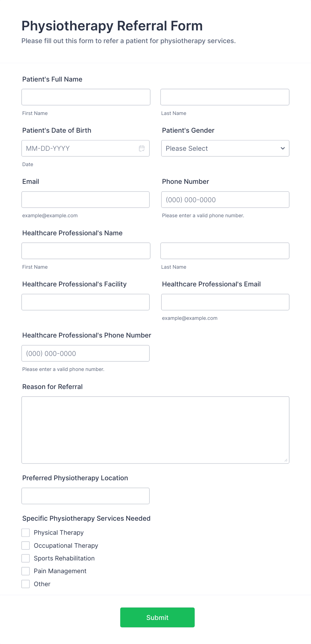311x644 pixels.
Task: Enable Sports Rehabilitation checkbox
Action: 26,558
